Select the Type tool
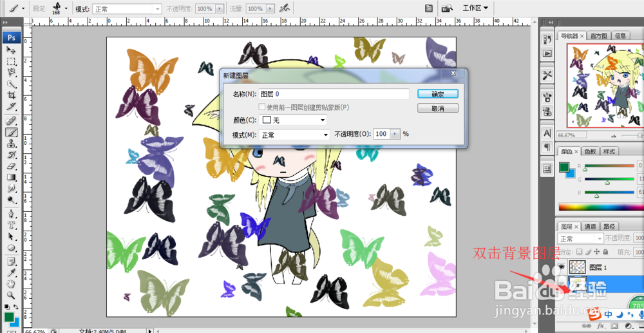The height and width of the screenshot is (333, 644). (x=12, y=225)
